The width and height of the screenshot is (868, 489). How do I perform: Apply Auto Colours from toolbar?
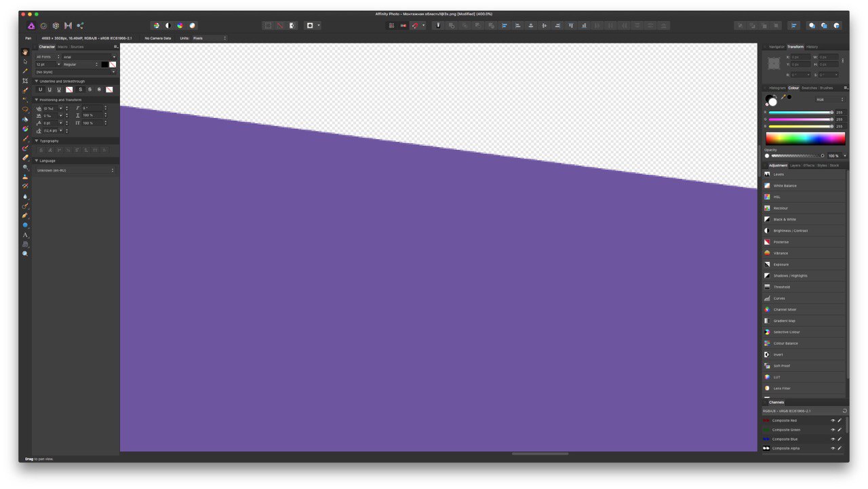pos(180,26)
